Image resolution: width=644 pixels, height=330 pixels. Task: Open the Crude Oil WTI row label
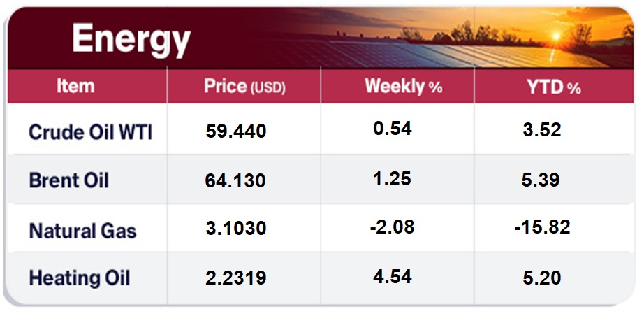tap(90, 131)
